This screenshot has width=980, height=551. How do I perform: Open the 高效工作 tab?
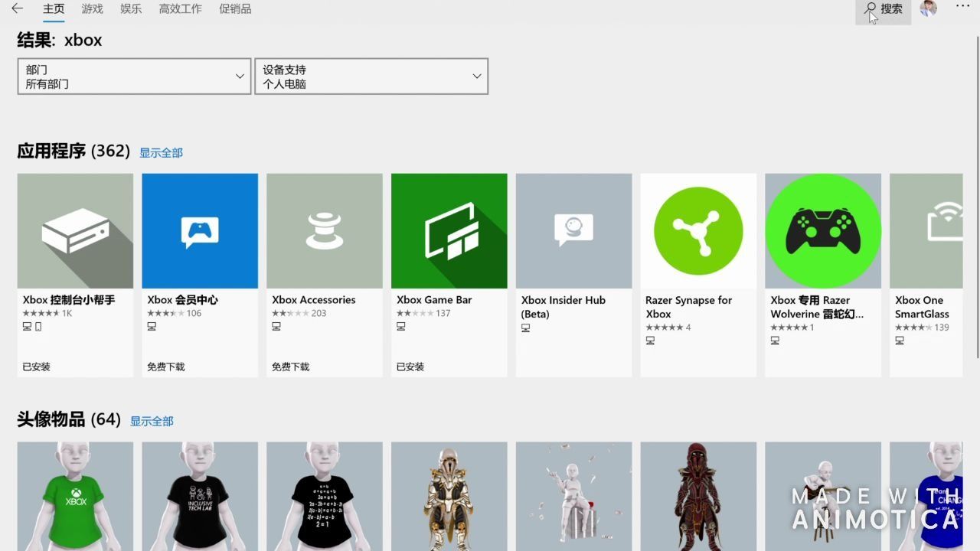point(181,9)
